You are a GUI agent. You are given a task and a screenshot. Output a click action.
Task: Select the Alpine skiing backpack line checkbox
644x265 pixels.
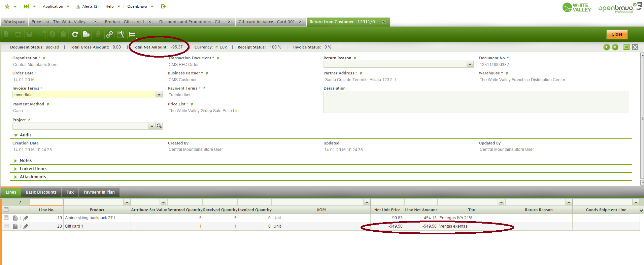[x=6, y=218]
